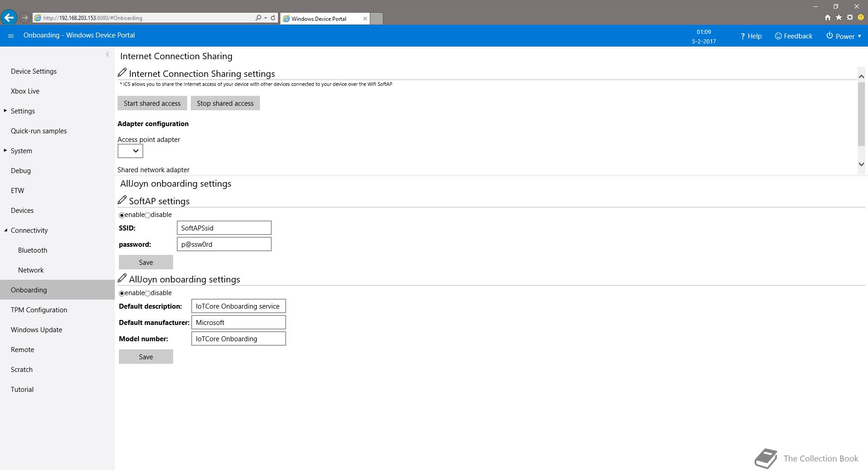Viewport: 868px width, 470px height.
Task: Open Windows Update page
Action: [37, 330]
